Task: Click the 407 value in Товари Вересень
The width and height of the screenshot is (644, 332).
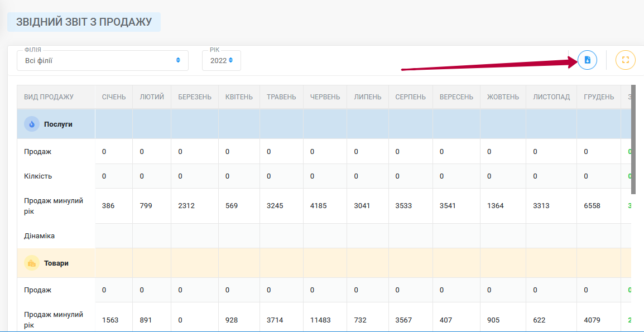Action: click(446, 320)
